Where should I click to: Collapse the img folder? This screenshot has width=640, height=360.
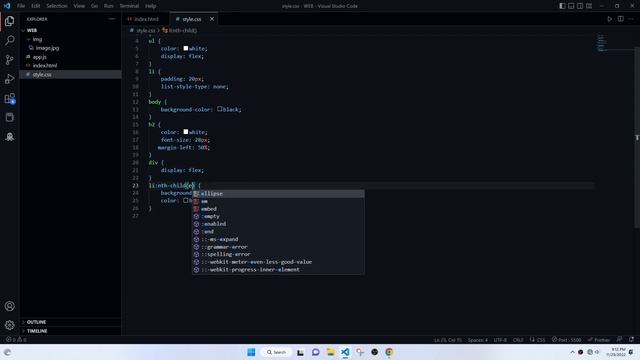click(70, 39)
